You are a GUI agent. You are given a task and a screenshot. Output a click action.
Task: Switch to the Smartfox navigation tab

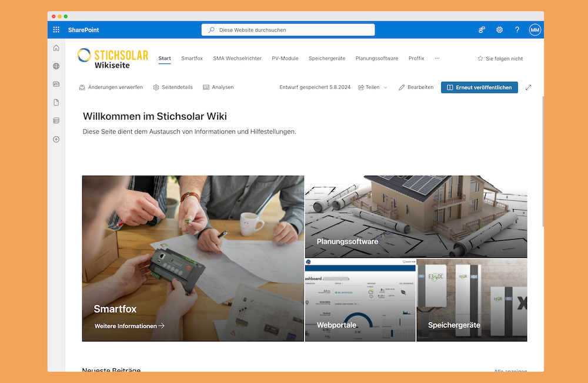pyautogui.click(x=192, y=59)
